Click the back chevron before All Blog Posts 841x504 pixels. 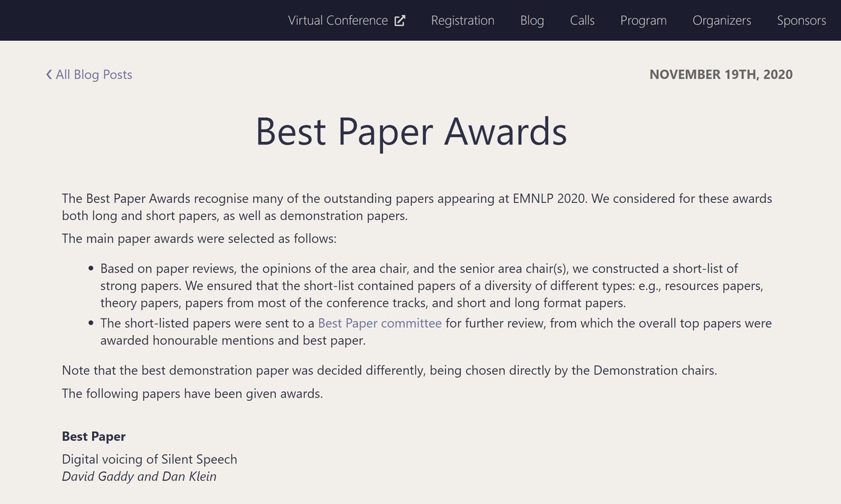click(49, 75)
